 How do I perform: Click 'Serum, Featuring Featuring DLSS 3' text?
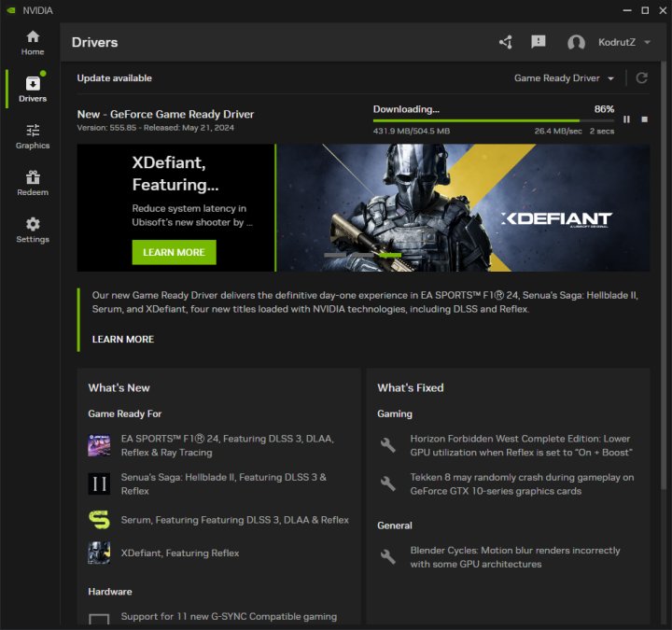click(235, 520)
